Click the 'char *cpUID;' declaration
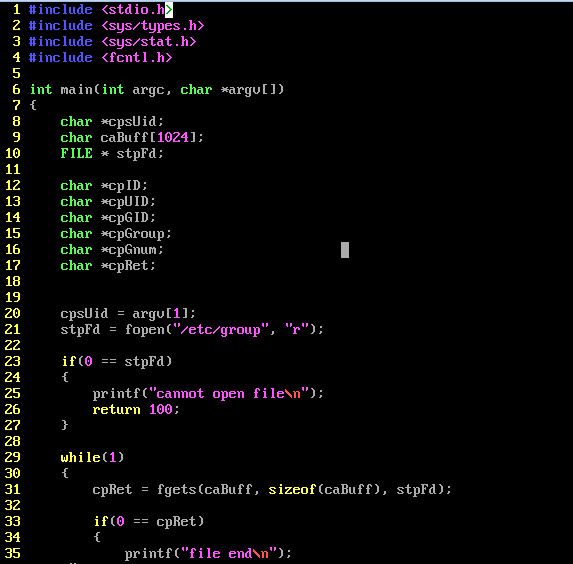The width and height of the screenshot is (573, 564). (108, 202)
